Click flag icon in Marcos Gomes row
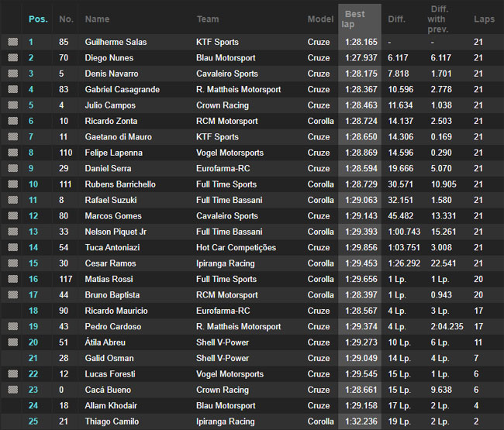The height and width of the screenshot is (430, 504). (x=13, y=215)
